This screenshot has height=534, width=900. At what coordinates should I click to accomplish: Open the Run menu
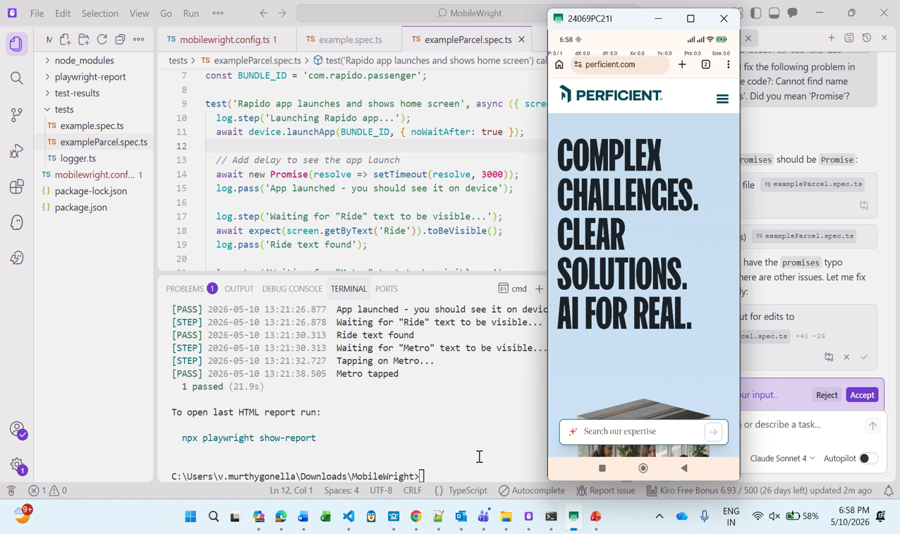point(191,13)
